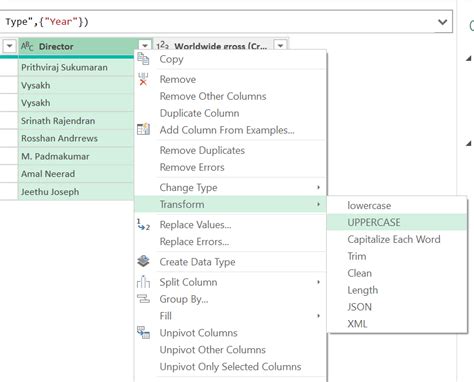
Task: Select Duplicate Column
Action: (x=230, y=113)
